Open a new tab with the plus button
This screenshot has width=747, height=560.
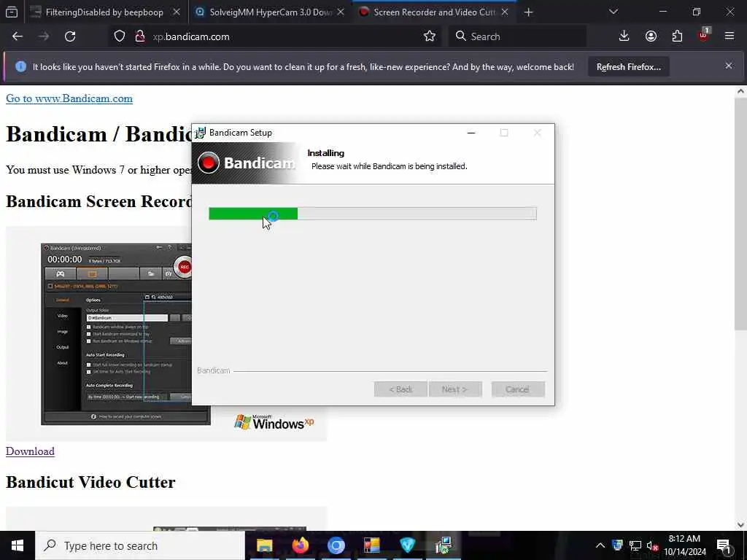[x=528, y=12]
